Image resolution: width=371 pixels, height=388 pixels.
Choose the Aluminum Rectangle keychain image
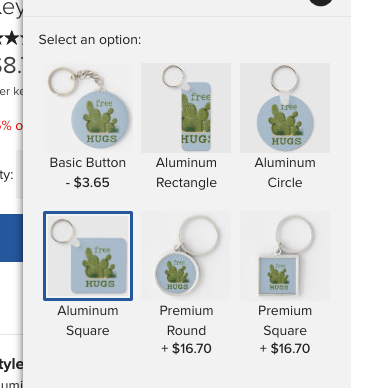186,108
